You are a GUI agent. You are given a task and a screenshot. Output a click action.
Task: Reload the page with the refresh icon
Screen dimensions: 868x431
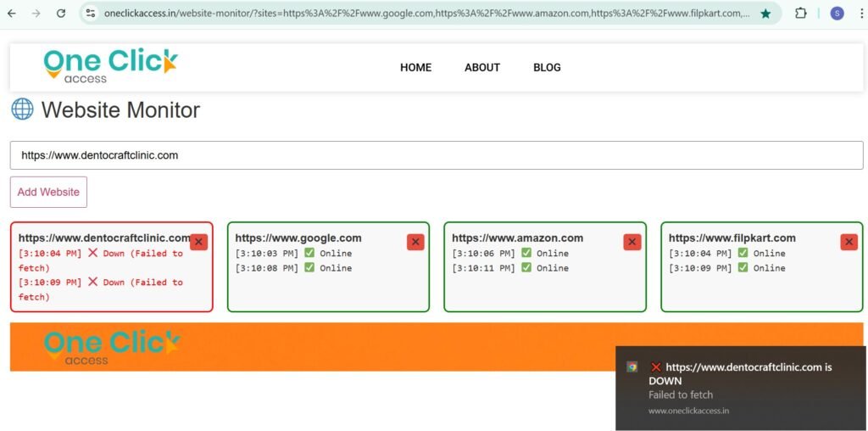pos(61,14)
